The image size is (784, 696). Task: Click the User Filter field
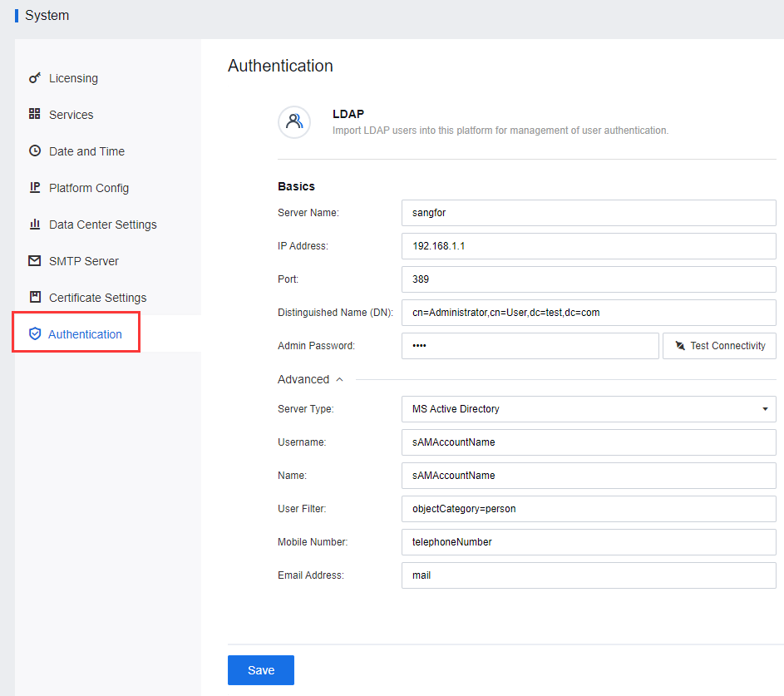pos(589,509)
